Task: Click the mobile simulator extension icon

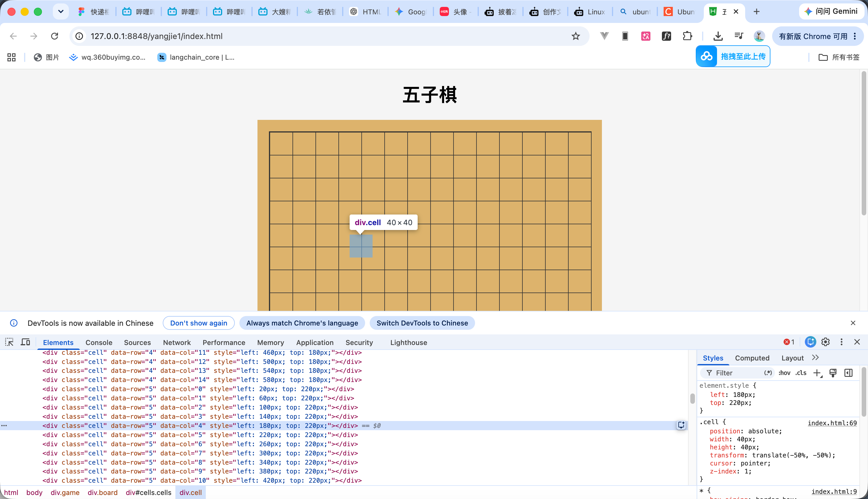Action: tap(625, 36)
